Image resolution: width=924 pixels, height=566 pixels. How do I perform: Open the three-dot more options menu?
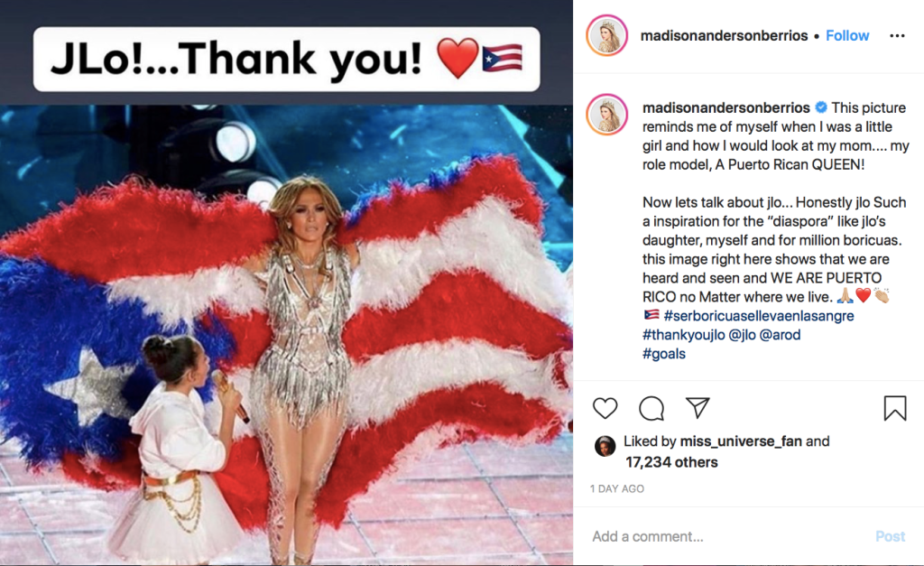[897, 36]
